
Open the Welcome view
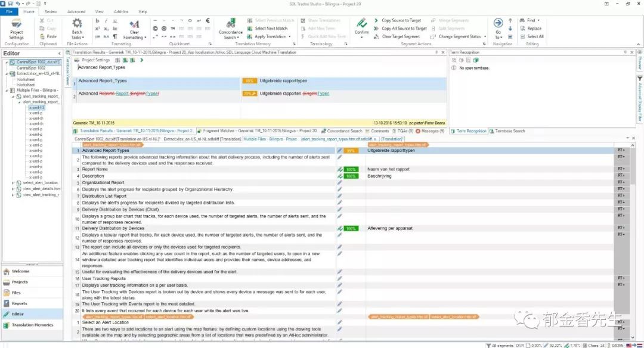pyautogui.click(x=32, y=271)
